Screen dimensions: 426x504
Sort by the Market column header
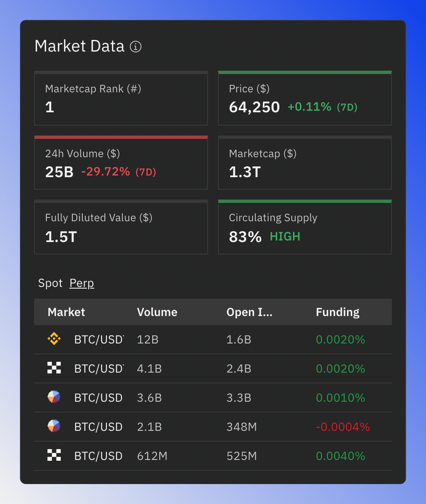click(x=66, y=312)
